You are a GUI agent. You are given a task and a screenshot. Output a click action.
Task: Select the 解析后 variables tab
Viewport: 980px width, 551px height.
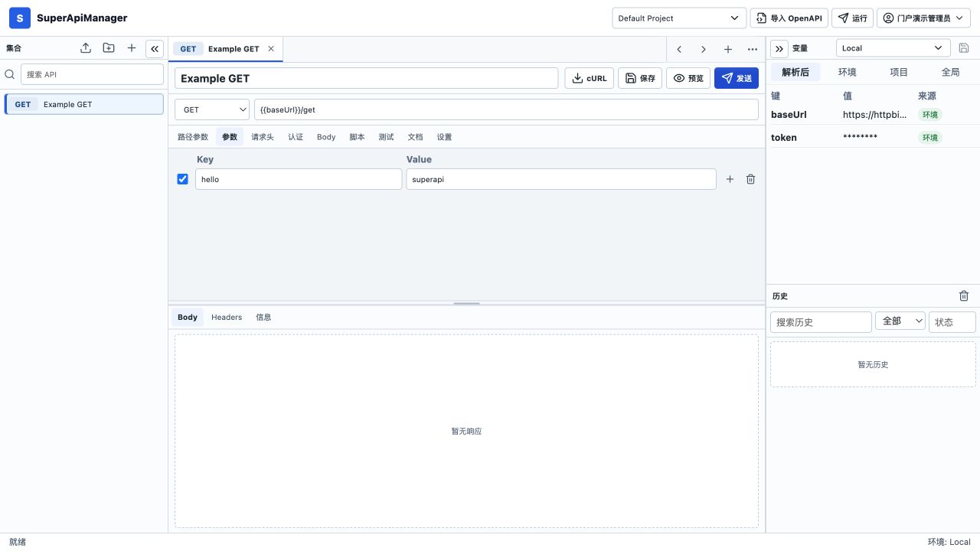coord(795,72)
